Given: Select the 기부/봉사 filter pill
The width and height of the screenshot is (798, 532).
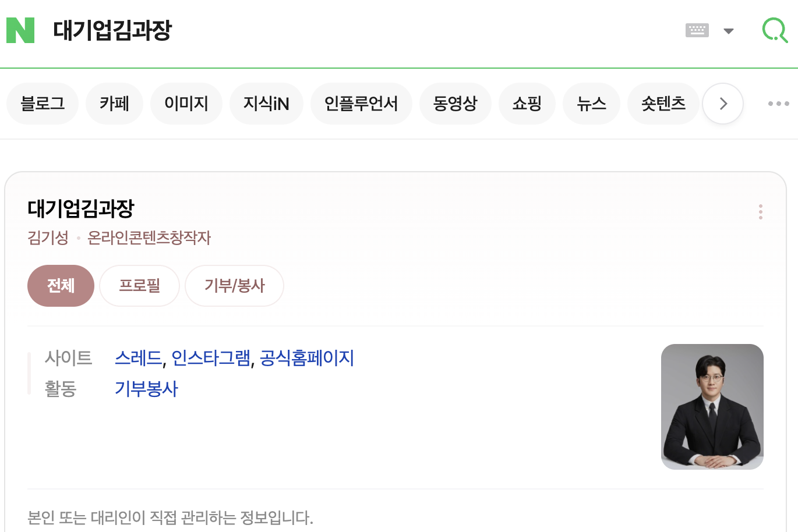Looking at the screenshot, I should click(x=234, y=286).
